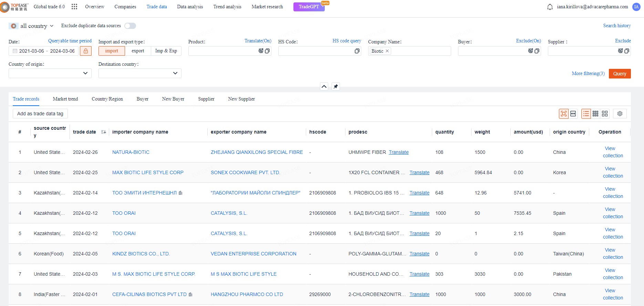This screenshot has width=644, height=306.
Task: Click the target icon in the Buyer field
Action: pos(531,51)
